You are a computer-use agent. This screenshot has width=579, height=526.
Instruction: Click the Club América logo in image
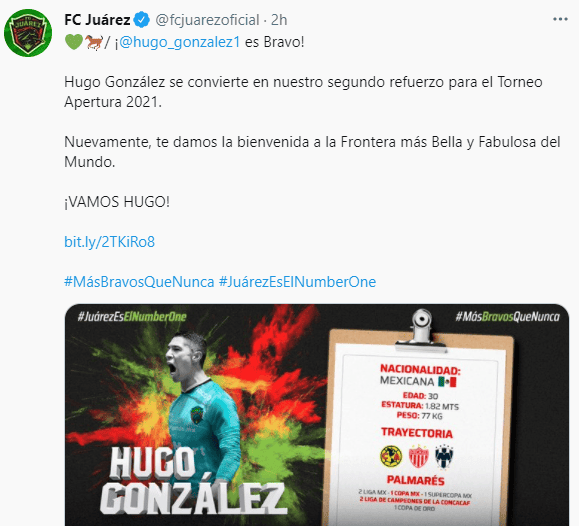click(x=391, y=456)
